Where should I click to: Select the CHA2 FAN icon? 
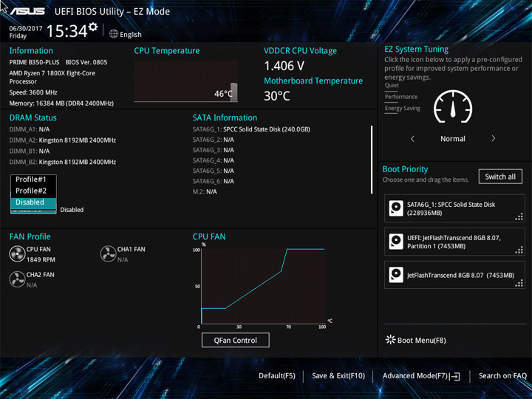point(17,279)
